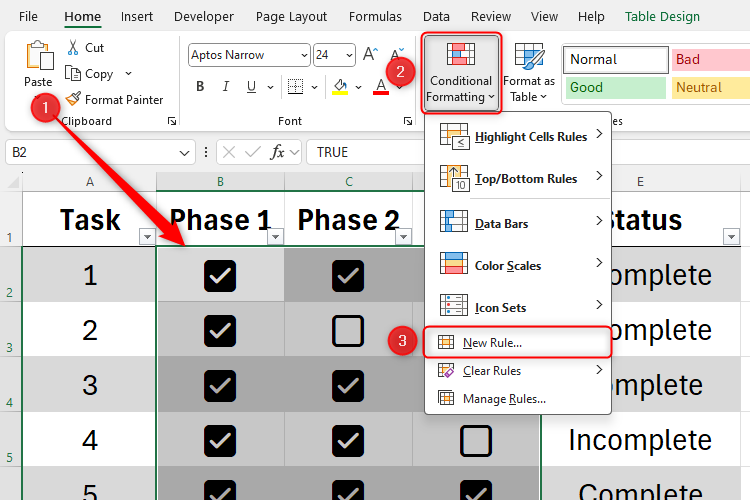The height and width of the screenshot is (500, 750).
Task: Apply the Borders icon
Action: coord(295,87)
